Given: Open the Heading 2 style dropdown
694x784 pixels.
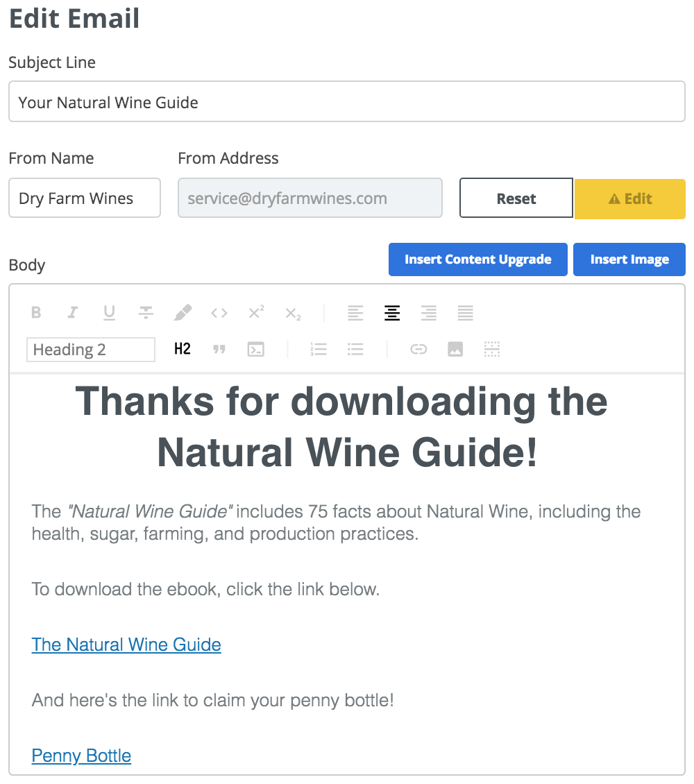Looking at the screenshot, I should tap(91, 350).
